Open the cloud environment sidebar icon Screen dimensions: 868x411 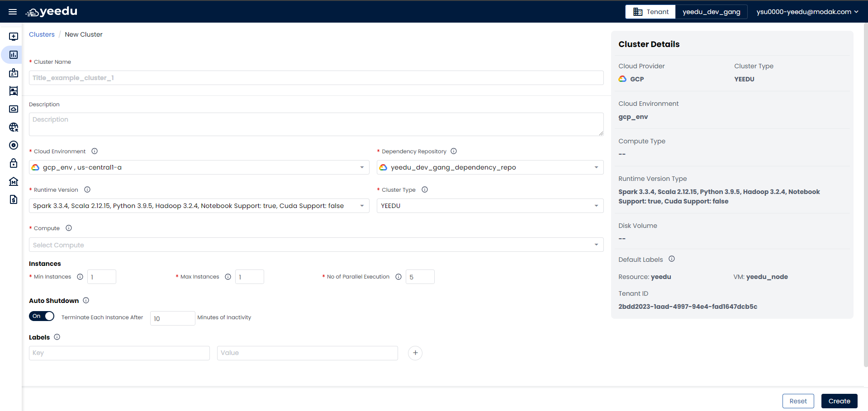coord(14,109)
